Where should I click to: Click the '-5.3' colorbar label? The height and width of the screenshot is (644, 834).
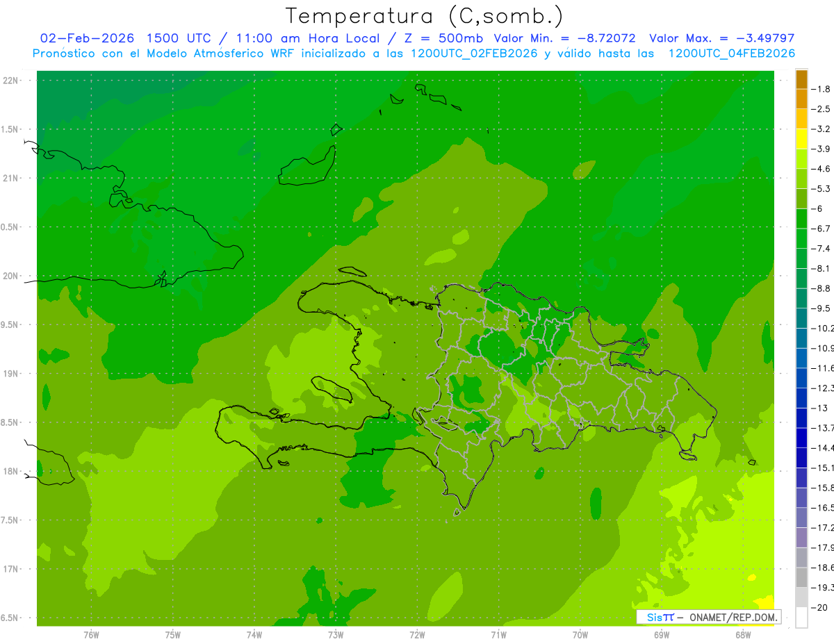pyautogui.click(x=821, y=189)
